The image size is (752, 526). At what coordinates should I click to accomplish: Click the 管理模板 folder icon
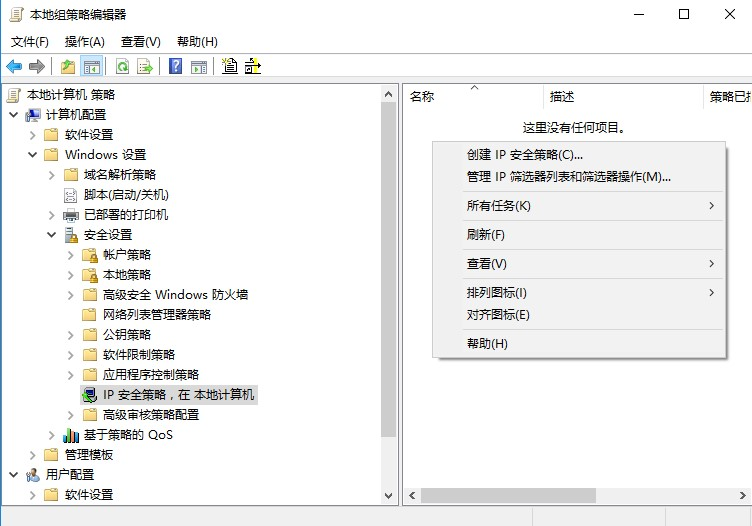pyautogui.click(x=51, y=455)
